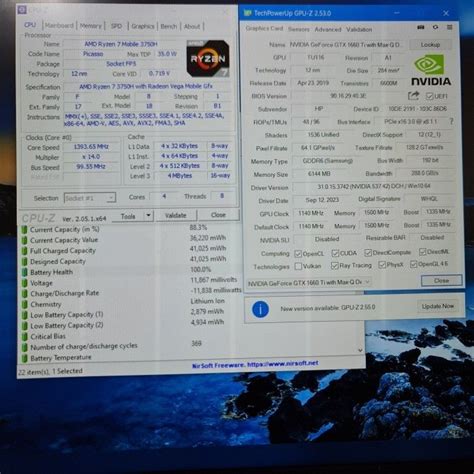Click battery icon next to Designed Capacity
474x474 pixels.
tap(24, 262)
